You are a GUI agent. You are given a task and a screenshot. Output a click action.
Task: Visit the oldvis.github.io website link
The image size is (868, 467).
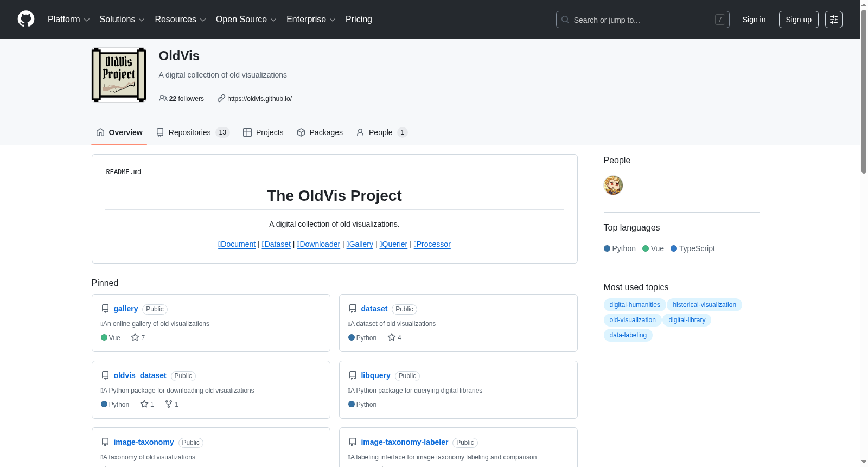click(x=259, y=99)
